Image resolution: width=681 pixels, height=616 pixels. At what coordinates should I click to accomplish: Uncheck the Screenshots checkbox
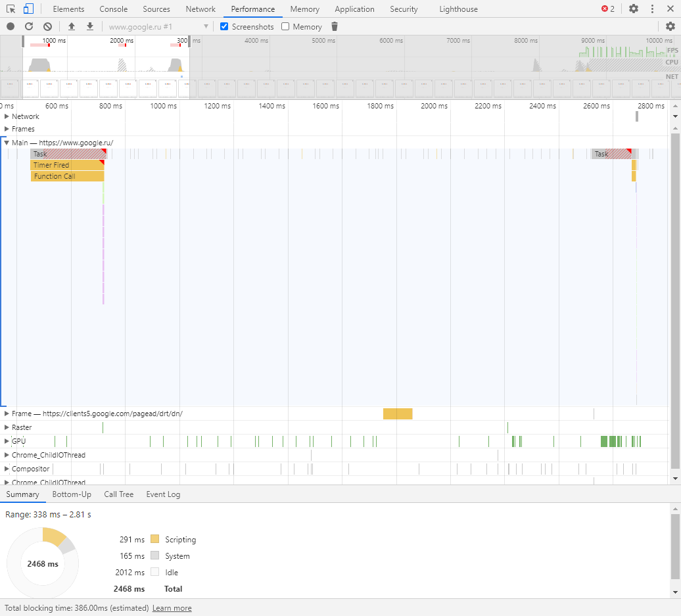(x=224, y=26)
